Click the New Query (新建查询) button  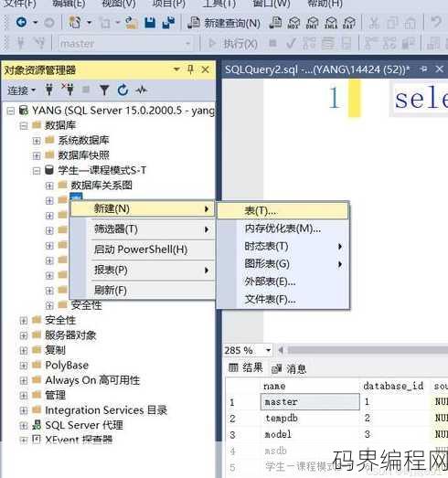pyautogui.click(x=224, y=23)
